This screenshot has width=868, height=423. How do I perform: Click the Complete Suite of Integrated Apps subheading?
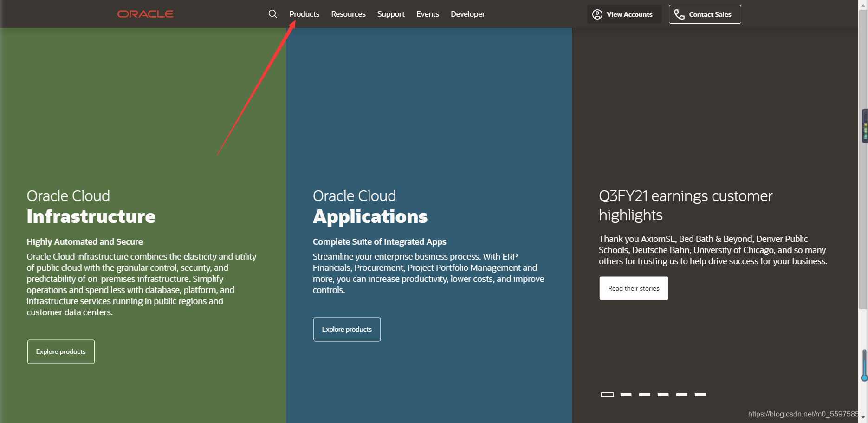(379, 242)
